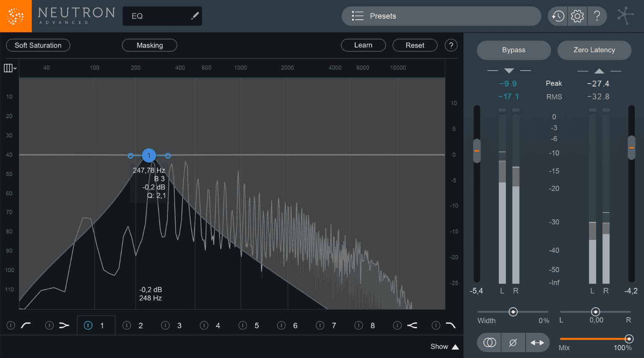Image resolution: width=644 pixels, height=358 pixels.
Task: Select the high-cut filter shape icon
Action: pyautogui.click(x=450, y=325)
